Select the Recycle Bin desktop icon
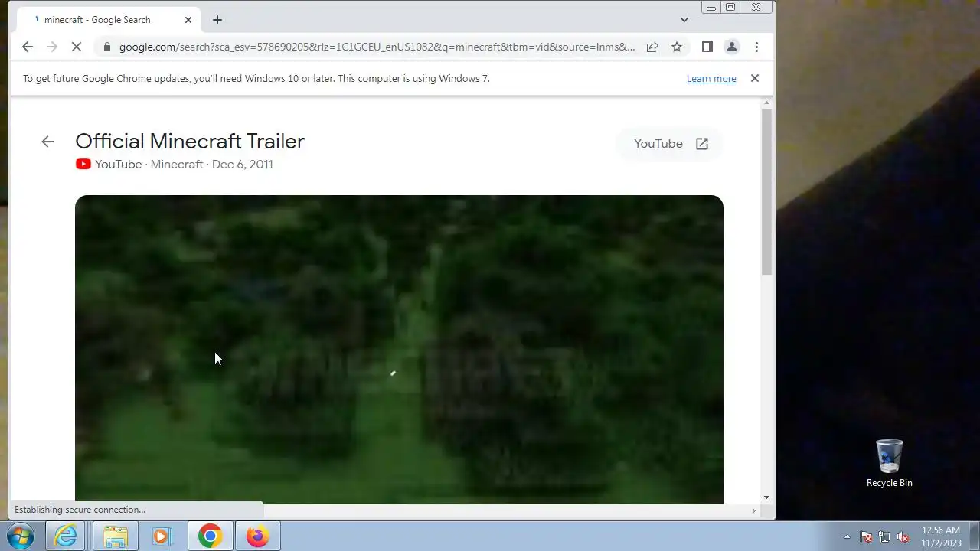Image resolution: width=980 pixels, height=551 pixels. pyautogui.click(x=890, y=464)
